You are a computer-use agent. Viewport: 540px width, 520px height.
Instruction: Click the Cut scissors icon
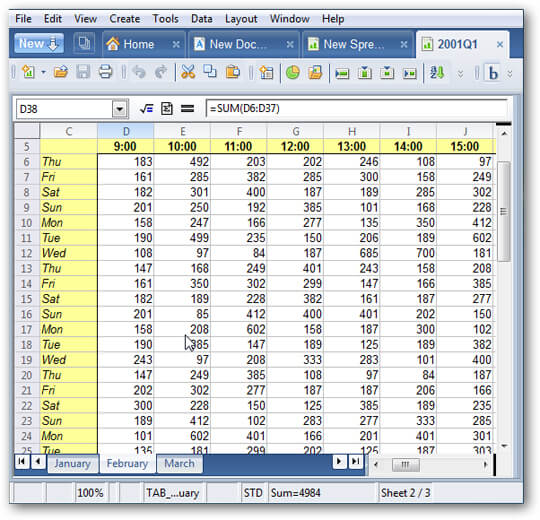[x=188, y=72]
